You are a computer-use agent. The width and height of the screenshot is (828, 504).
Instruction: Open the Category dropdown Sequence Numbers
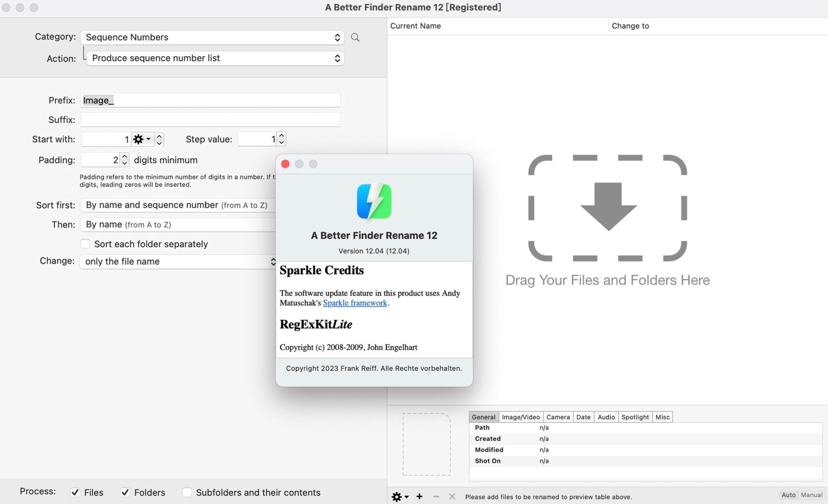[x=212, y=37]
